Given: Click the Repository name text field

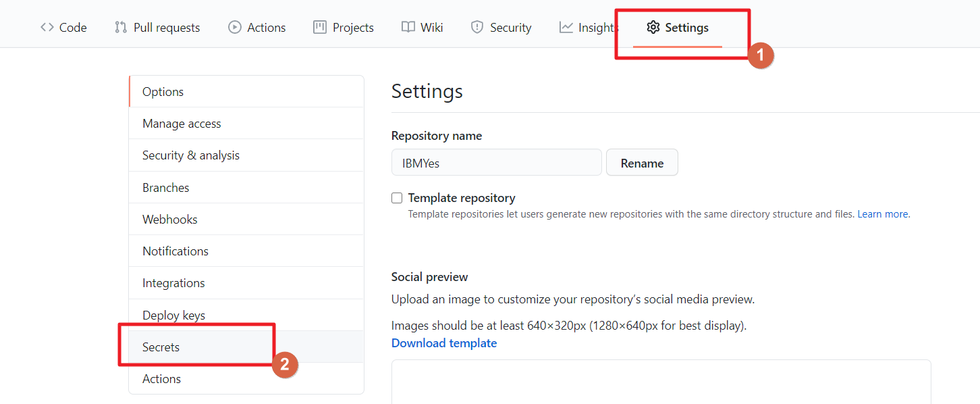Looking at the screenshot, I should click(x=496, y=163).
